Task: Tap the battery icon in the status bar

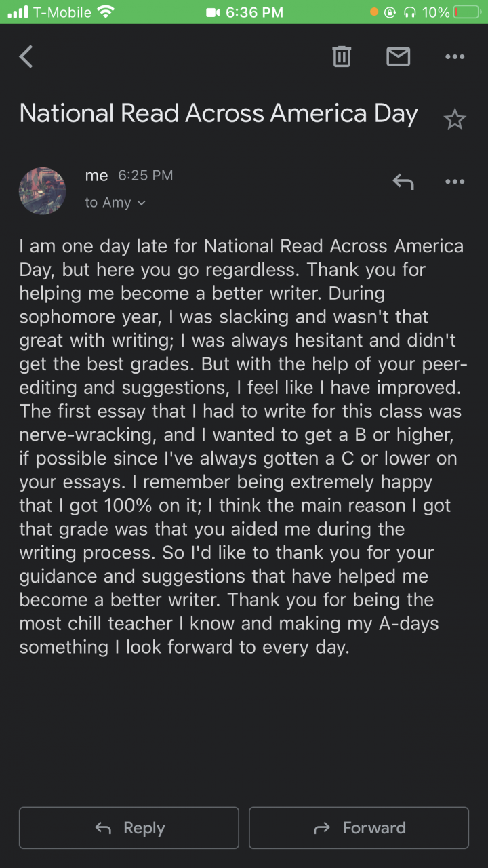Action: click(466, 12)
